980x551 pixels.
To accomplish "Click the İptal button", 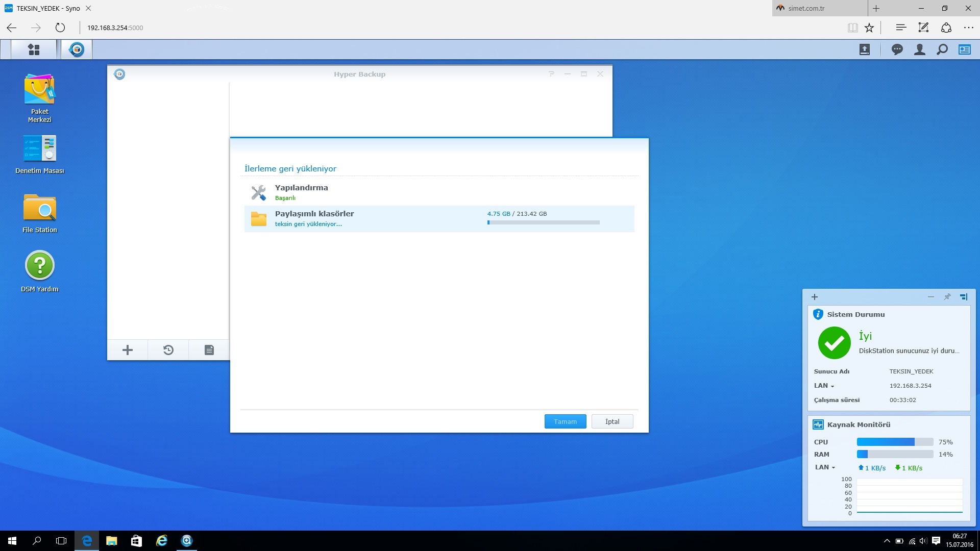I will point(612,421).
